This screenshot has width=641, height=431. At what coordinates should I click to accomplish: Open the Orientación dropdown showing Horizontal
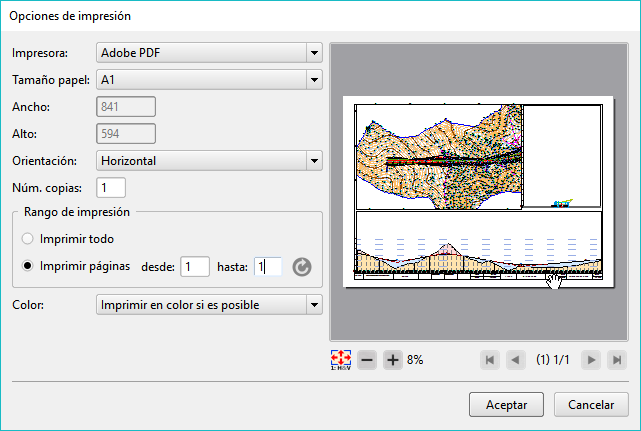pyautogui.click(x=209, y=161)
